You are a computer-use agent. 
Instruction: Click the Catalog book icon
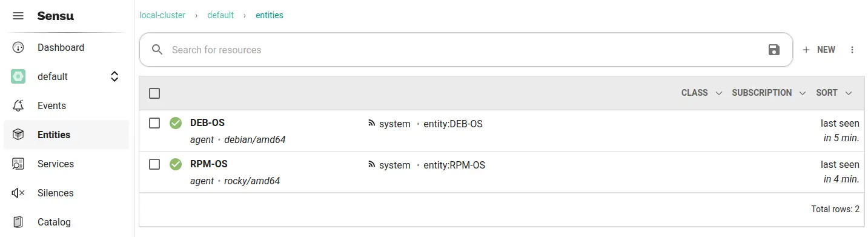point(18,222)
